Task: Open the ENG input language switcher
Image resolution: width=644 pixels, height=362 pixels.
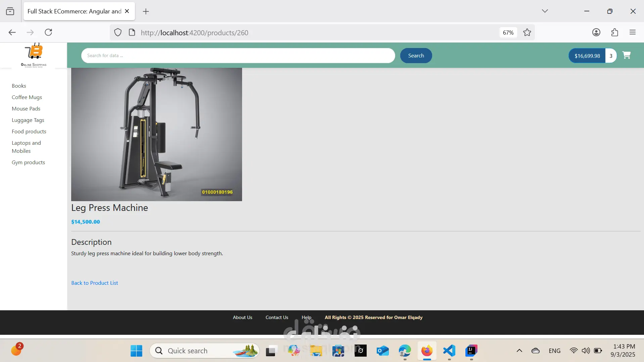Action: 555,351
